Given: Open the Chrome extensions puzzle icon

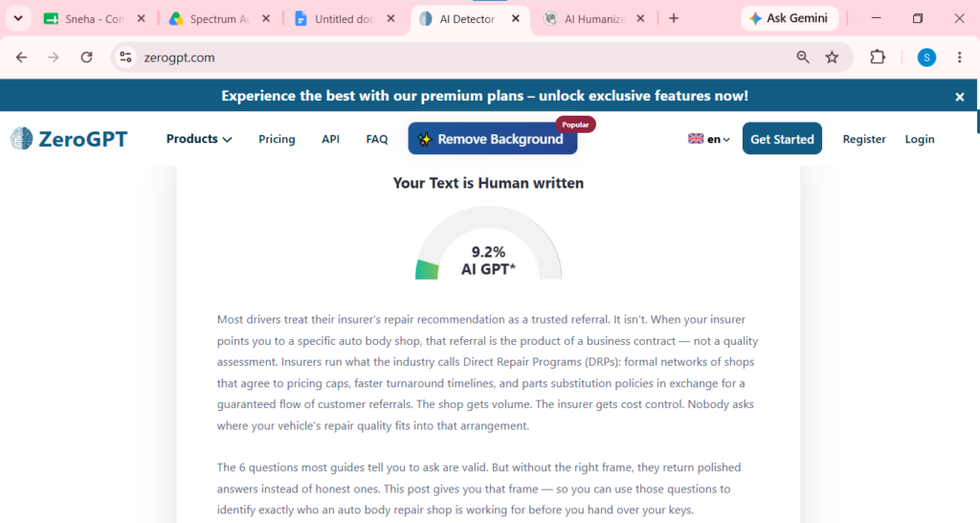Looking at the screenshot, I should tap(878, 57).
